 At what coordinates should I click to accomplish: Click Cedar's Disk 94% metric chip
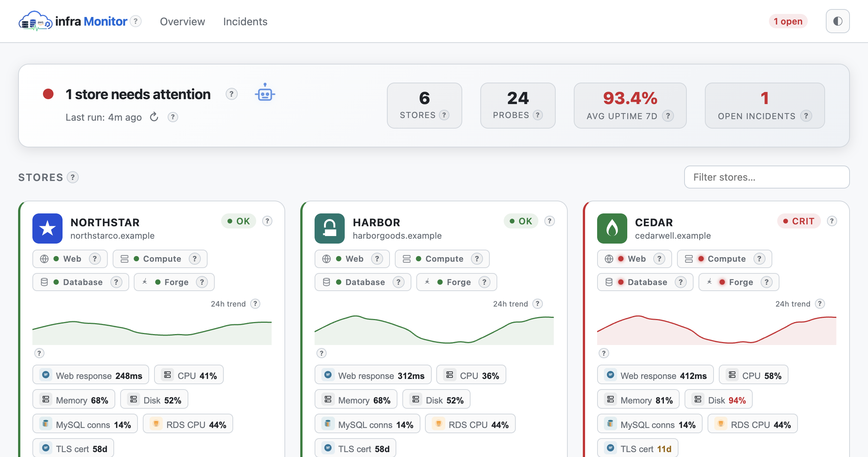coord(718,400)
